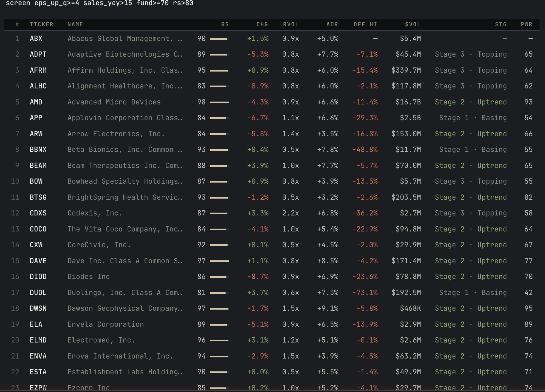Viewport: 545px width, 392px height.
Task: Select the BOW ticker
Action: click(36, 181)
